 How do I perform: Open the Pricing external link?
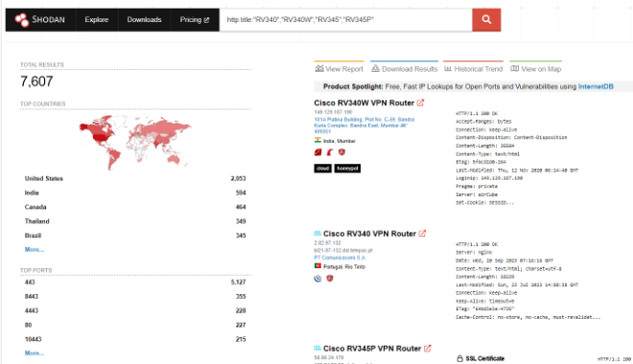(x=195, y=20)
